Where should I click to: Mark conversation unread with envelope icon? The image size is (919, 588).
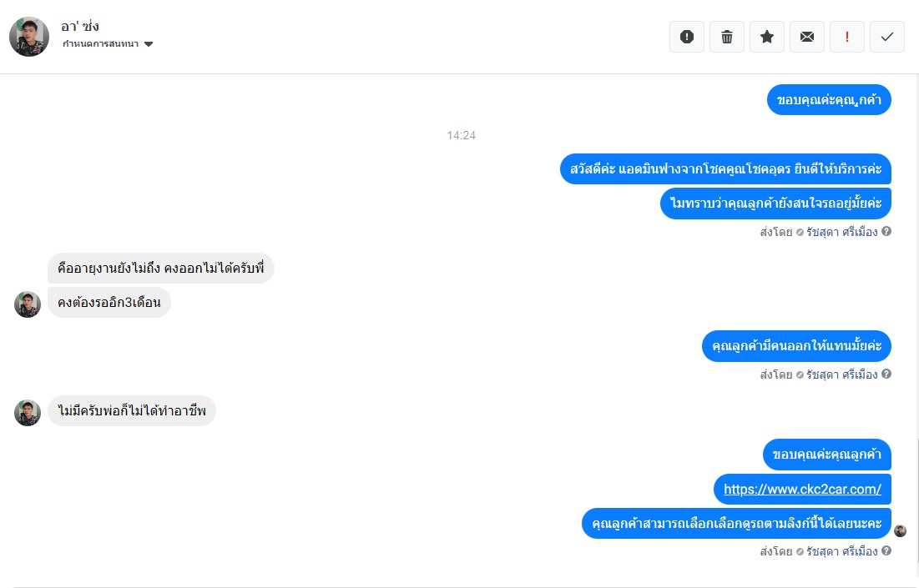pyautogui.click(x=807, y=37)
